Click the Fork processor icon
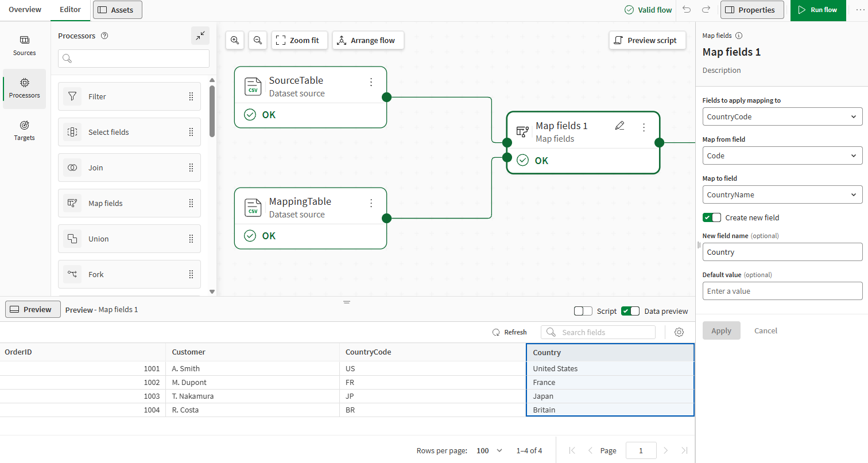The width and height of the screenshot is (868, 463). (x=72, y=274)
